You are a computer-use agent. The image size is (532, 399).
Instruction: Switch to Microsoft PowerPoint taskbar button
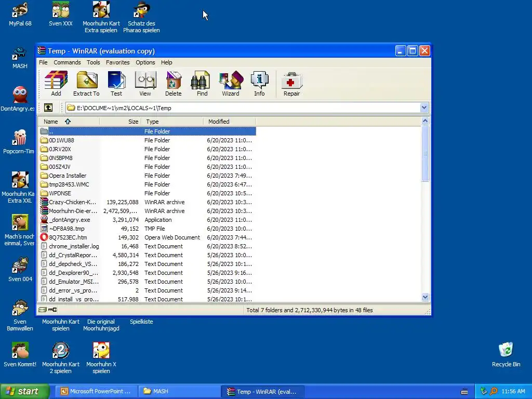[x=96, y=391]
